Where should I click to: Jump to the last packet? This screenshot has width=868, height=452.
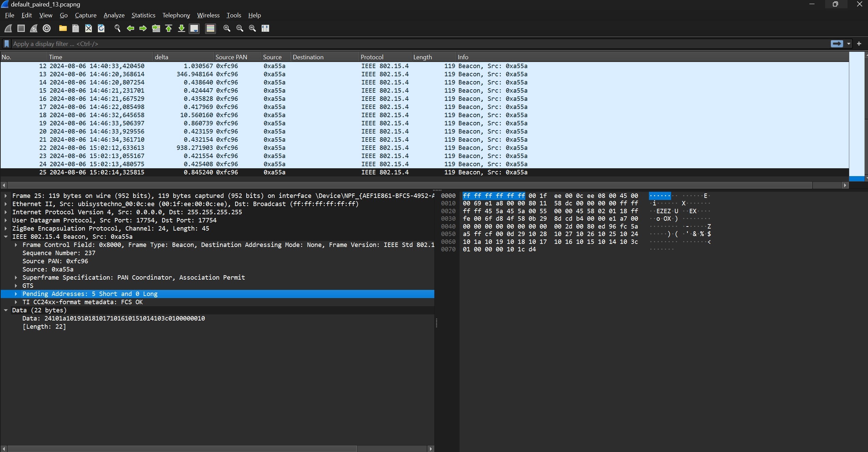click(182, 28)
